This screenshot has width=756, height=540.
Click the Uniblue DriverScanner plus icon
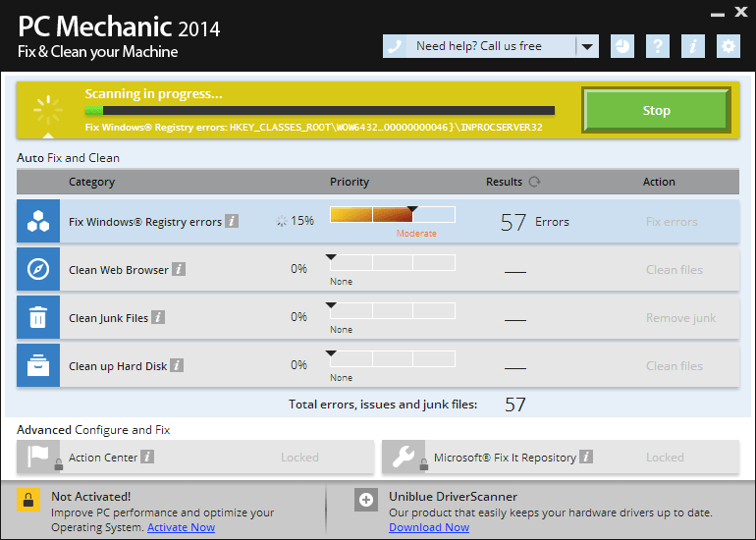(366, 500)
